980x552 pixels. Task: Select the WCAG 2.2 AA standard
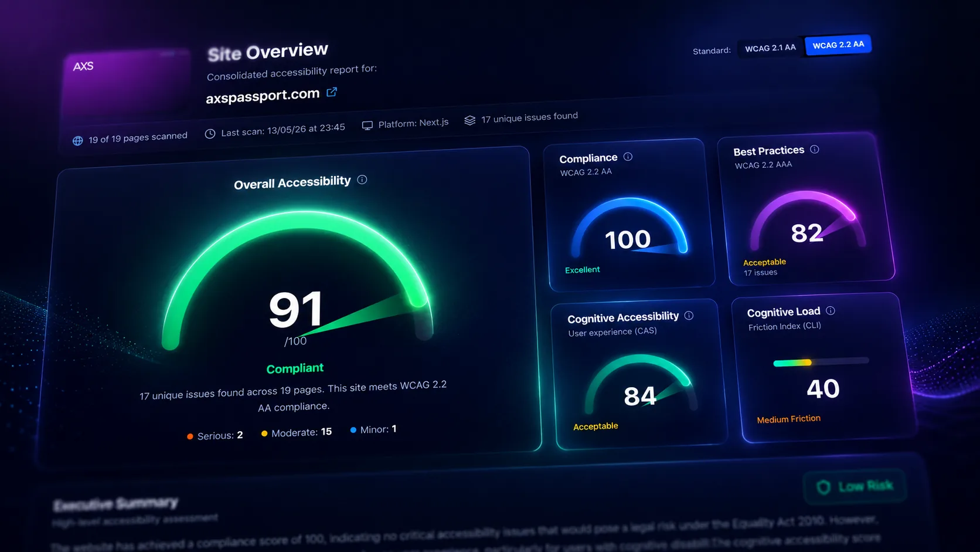pos(838,45)
